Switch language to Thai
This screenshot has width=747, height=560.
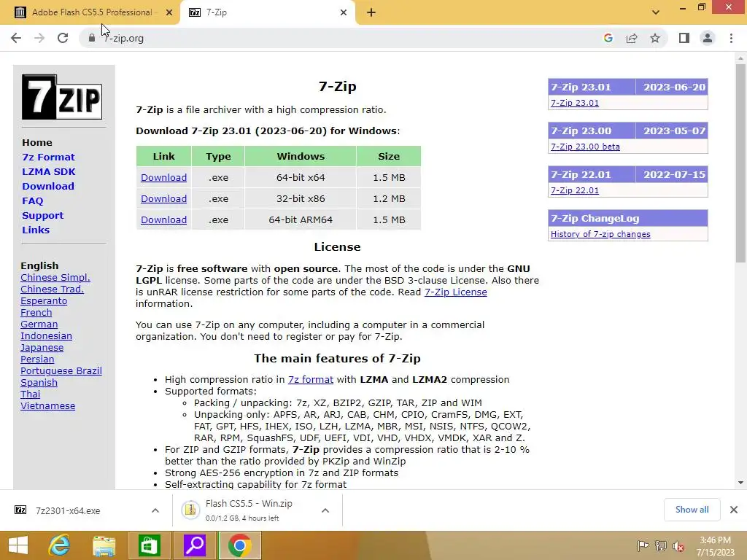[31, 394]
